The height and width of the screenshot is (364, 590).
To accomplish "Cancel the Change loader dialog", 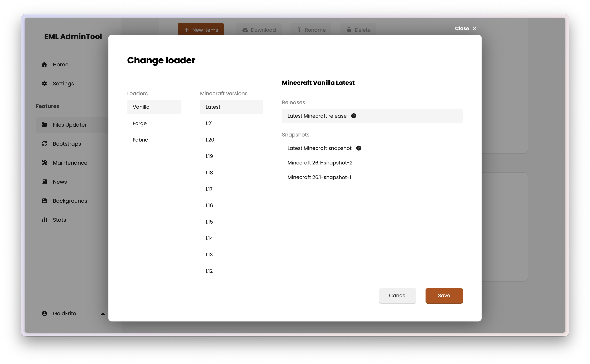I will pos(397,296).
